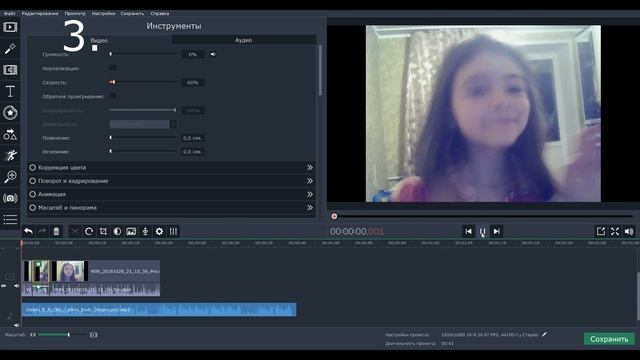Open preview in detached window icon
This screenshot has height=360, width=640.
601,231
